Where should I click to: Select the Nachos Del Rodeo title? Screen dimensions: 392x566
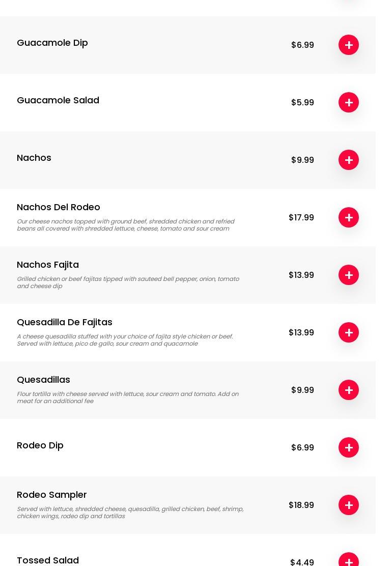click(59, 207)
